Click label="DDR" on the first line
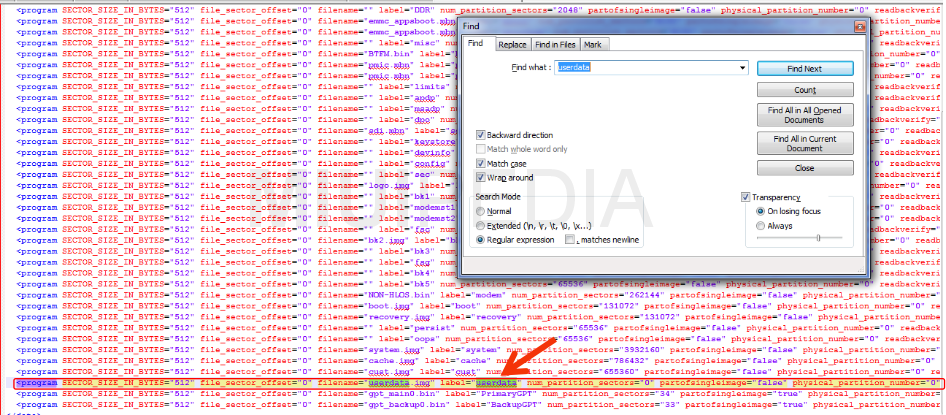This screenshot has width=946, height=415. pyautogui.click(x=407, y=11)
